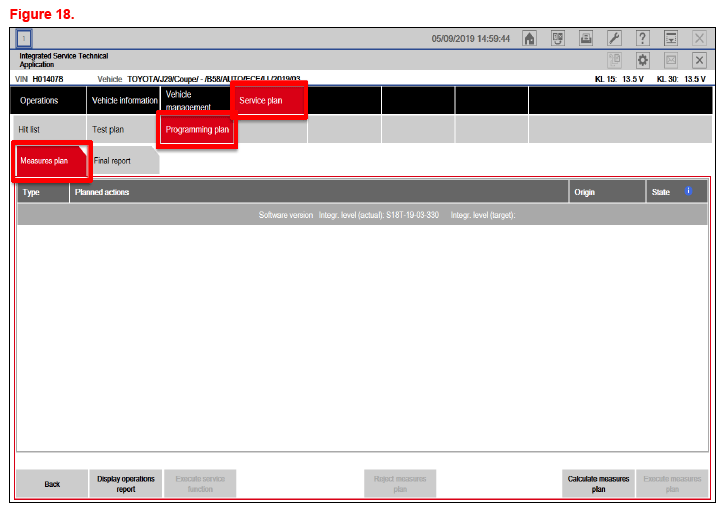Click the settings gear icon

[x=643, y=60]
